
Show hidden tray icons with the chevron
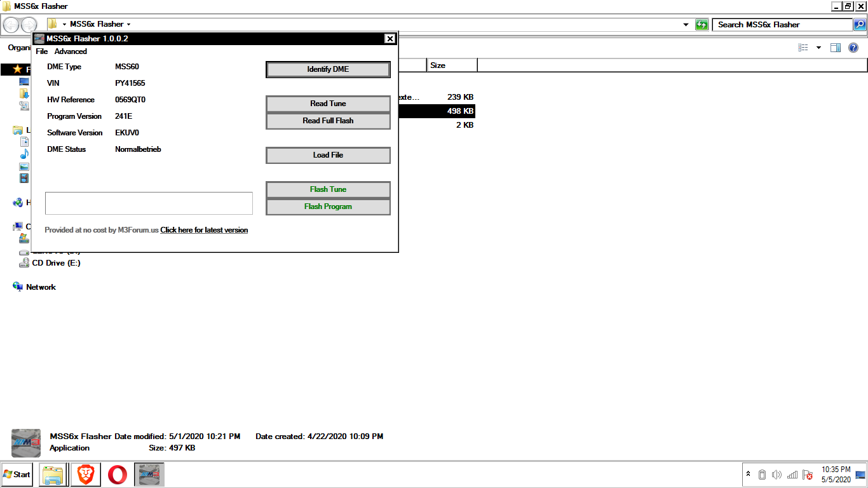[x=748, y=475]
